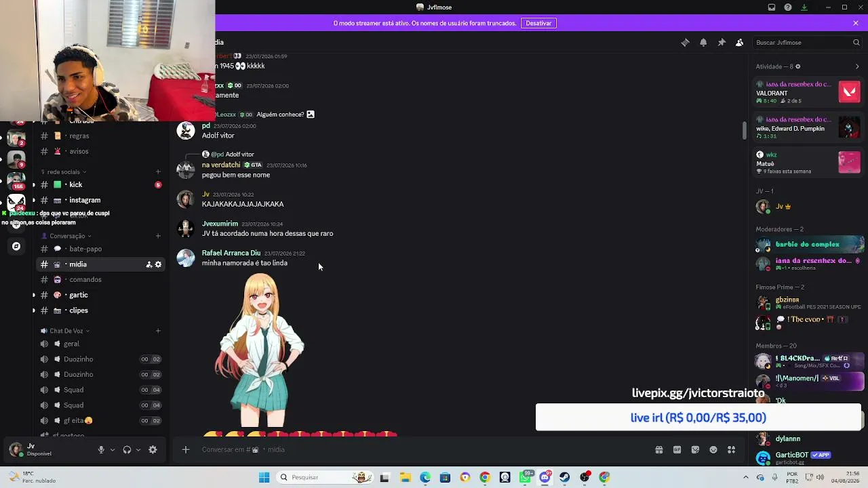Click the Buscar Jvfimose search field
868x488 pixels.
tap(807, 42)
